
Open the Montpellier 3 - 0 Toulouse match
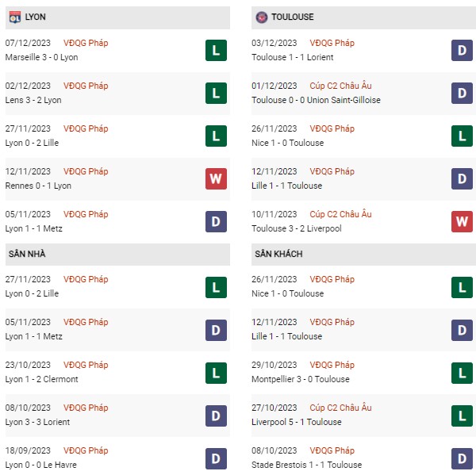coord(300,379)
